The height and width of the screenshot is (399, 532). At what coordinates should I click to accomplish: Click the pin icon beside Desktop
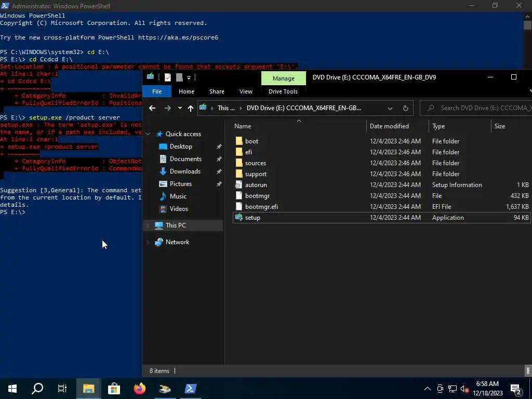[x=219, y=147]
